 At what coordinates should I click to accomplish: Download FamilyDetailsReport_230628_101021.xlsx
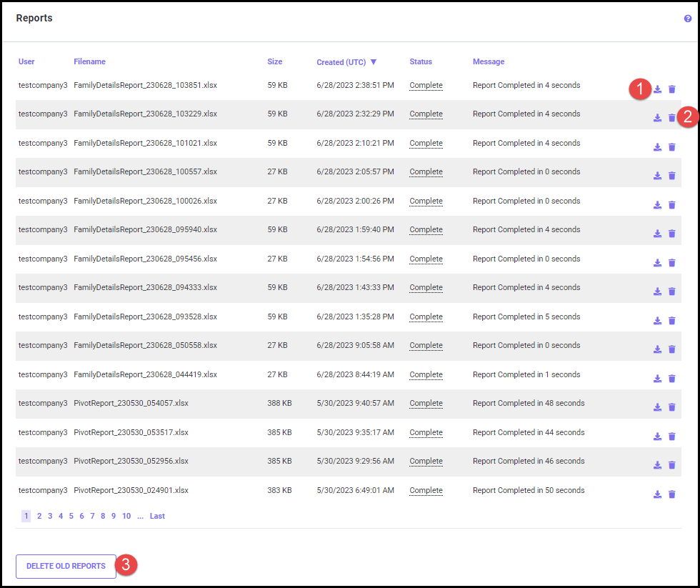pyautogui.click(x=657, y=147)
